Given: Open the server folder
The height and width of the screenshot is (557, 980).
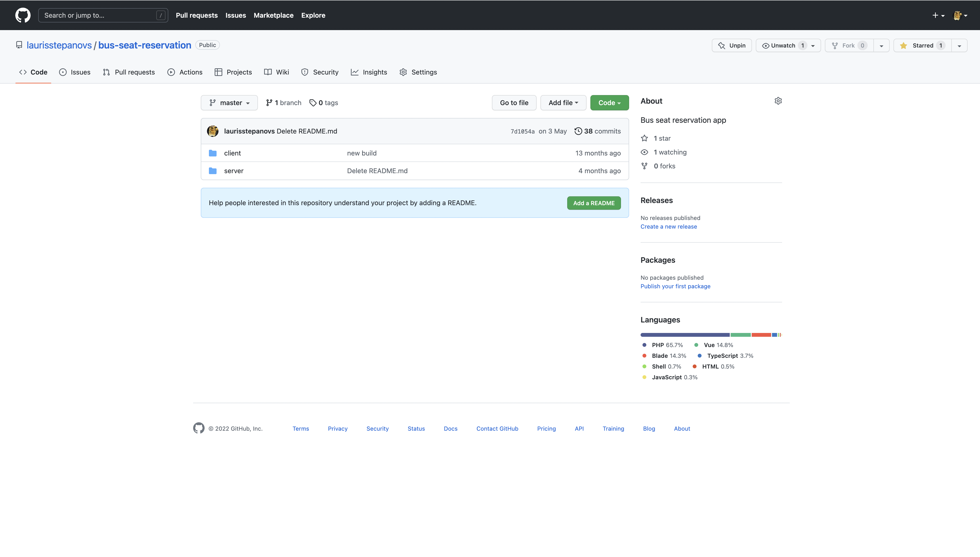Looking at the screenshot, I should [x=234, y=171].
